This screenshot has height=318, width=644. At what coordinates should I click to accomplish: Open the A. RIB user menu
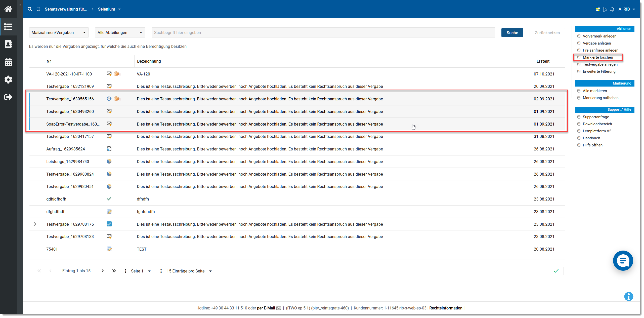[627, 9]
